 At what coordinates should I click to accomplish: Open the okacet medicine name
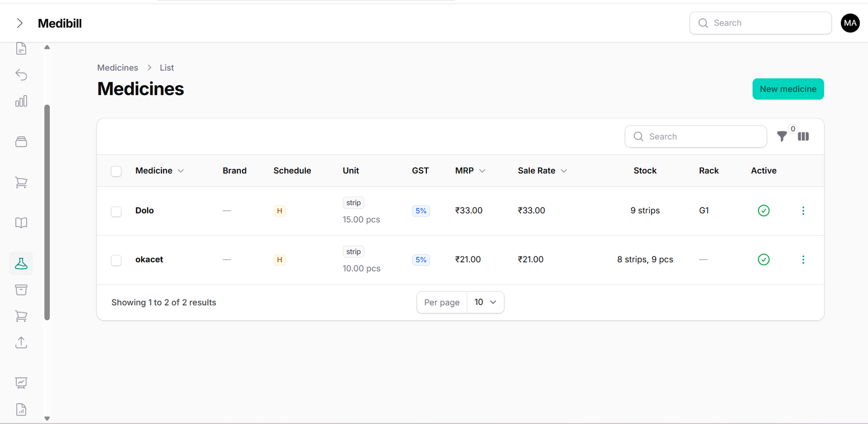pos(149,260)
